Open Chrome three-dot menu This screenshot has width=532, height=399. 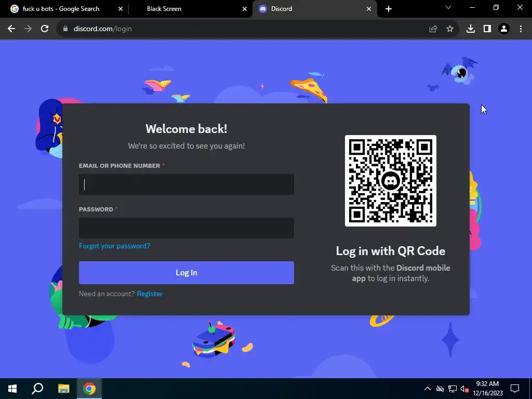(x=521, y=29)
